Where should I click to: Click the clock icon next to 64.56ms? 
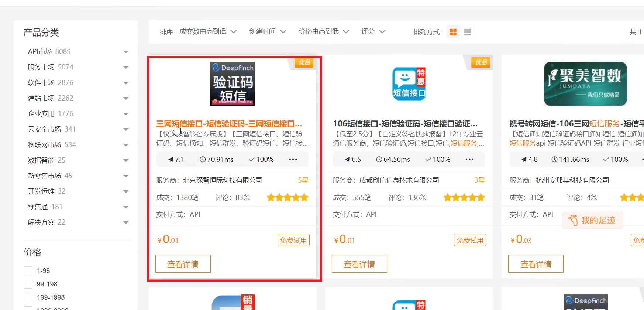379,159
